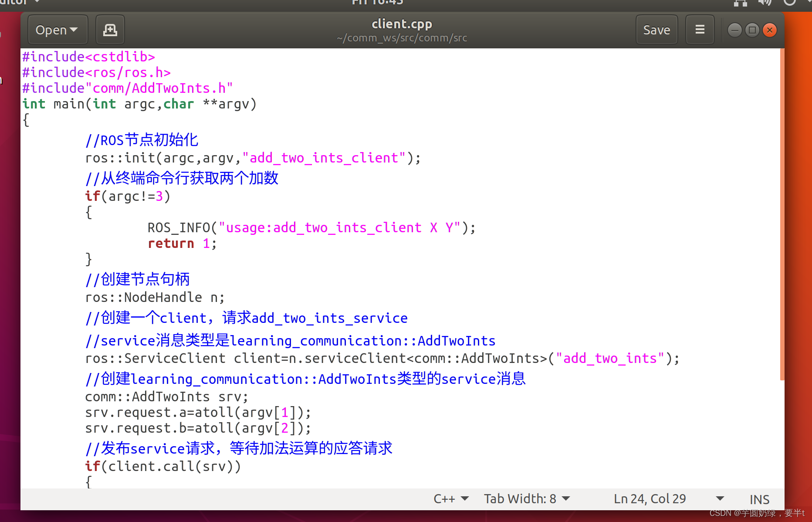Click the comment //创建learning_communication::AddTwoInts类型的service消息

[x=305, y=379]
